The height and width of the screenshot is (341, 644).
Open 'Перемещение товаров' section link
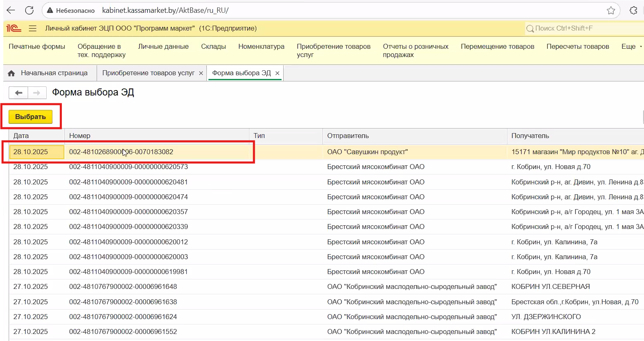pos(497,47)
